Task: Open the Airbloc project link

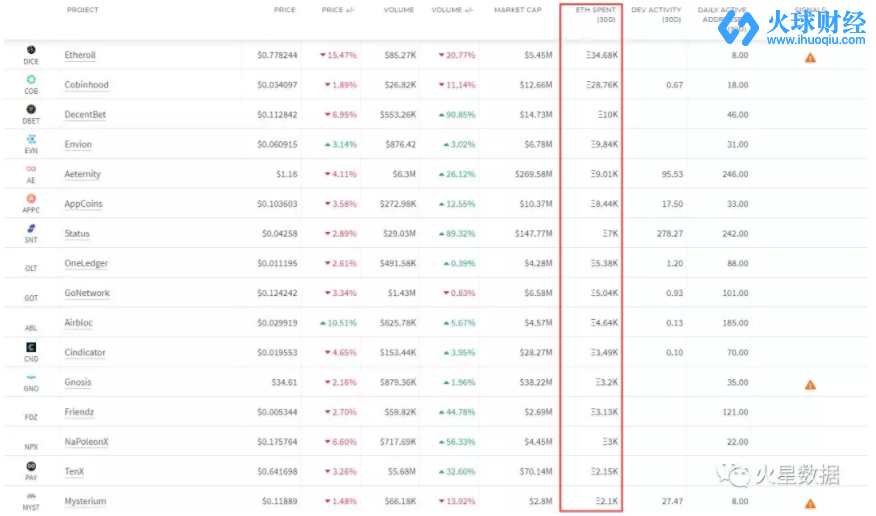Action: click(78, 323)
